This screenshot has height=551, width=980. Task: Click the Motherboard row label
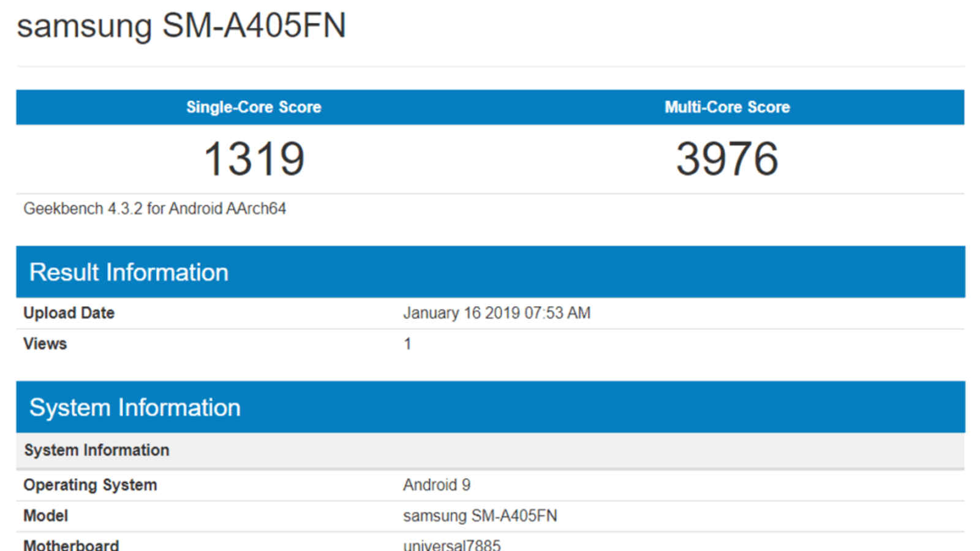pyautogui.click(x=71, y=544)
